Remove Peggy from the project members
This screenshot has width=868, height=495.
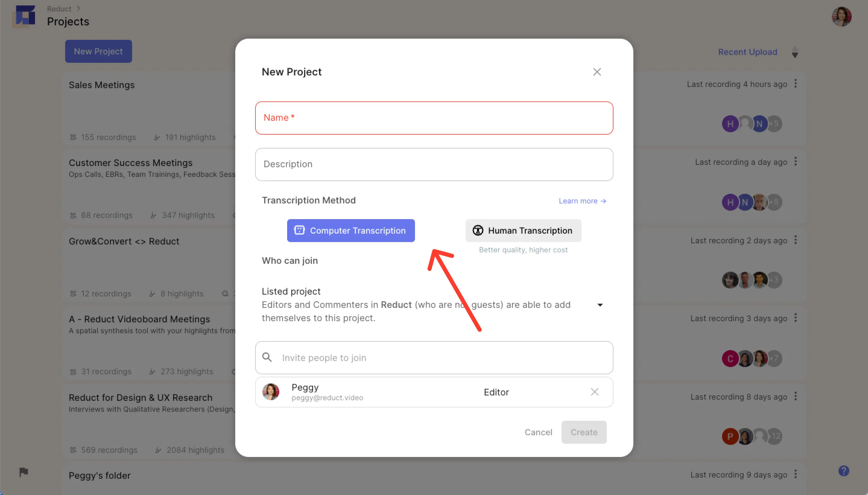pos(594,392)
